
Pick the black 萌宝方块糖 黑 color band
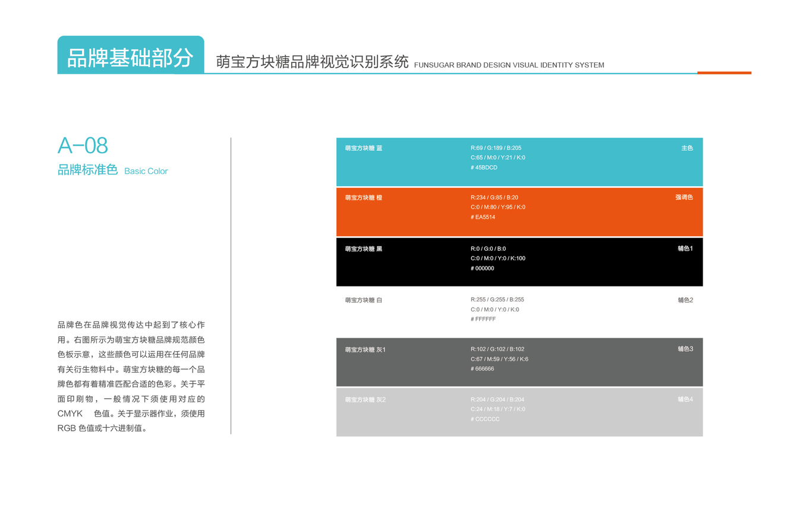[x=520, y=262]
